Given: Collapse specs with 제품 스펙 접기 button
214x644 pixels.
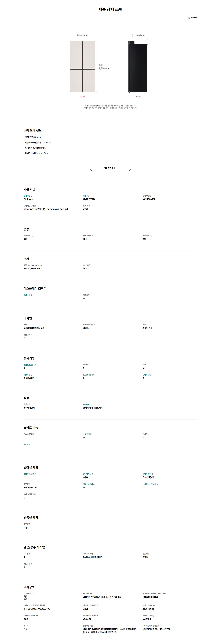Looking at the screenshot, I should 110,168.
